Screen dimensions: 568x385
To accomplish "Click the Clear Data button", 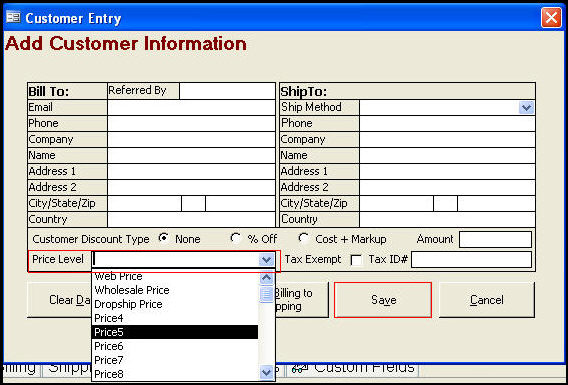I will (x=60, y=300).
